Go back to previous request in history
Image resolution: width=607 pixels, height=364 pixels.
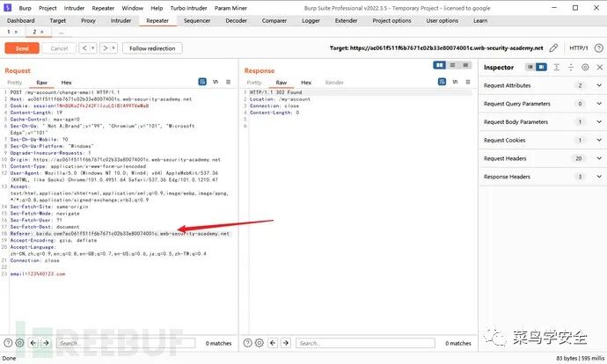pyautogui.click(x=84, y=48)
